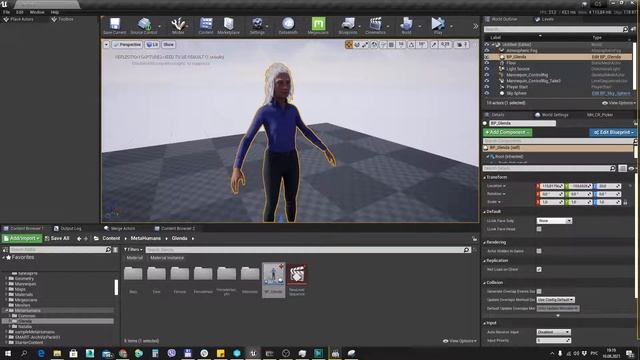The width and height of the screenshot is (640, 360).
Task: Toggle visibility of Floor actor
Action: point(487,63)
